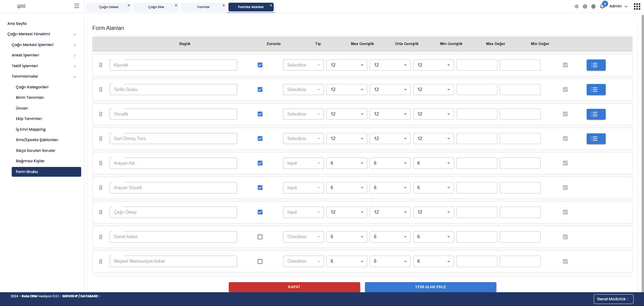Viewport: 644px width, 306px height.
Task: Close the Formlar tab
Action: click(224, 5)
